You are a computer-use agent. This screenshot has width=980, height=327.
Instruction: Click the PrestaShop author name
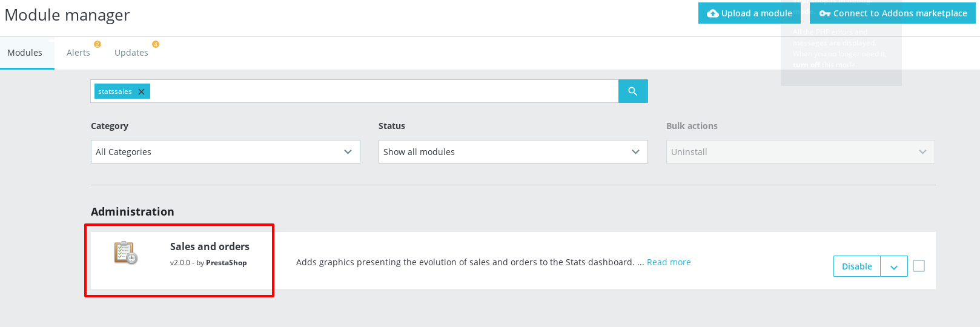point(226,263)
